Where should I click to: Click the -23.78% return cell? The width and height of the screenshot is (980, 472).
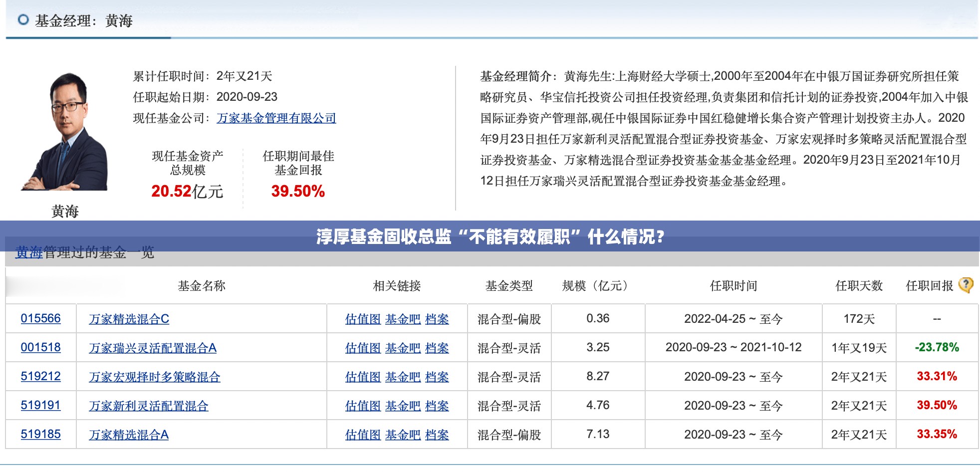pyautogui.click(x=937, y=347)
